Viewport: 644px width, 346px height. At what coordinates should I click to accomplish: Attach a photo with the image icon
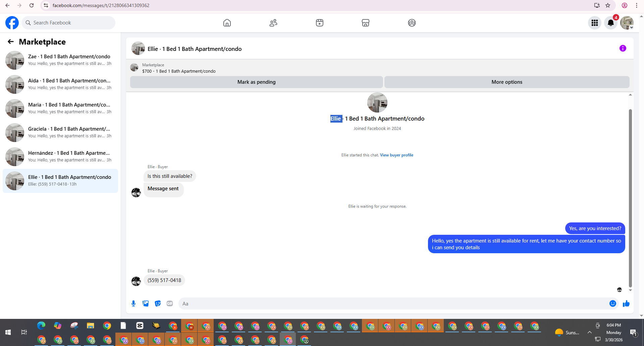click(146, 303)
